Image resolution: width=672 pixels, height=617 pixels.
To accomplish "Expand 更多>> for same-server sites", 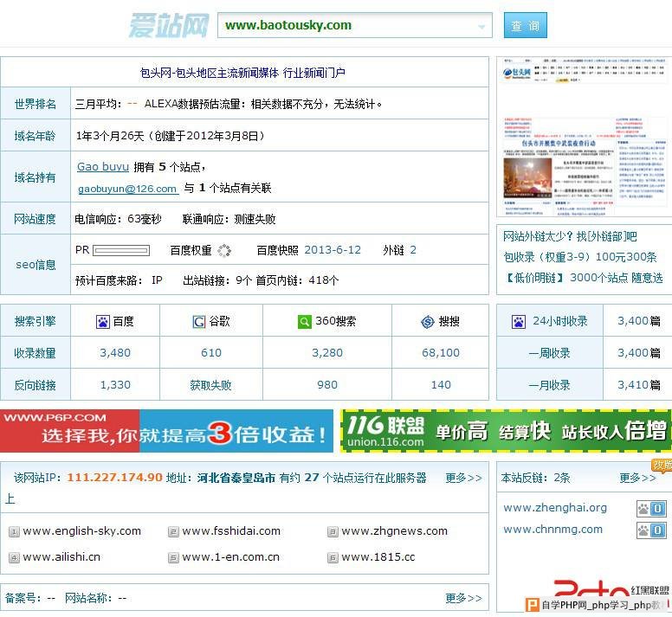I will (x=463, y=478).
